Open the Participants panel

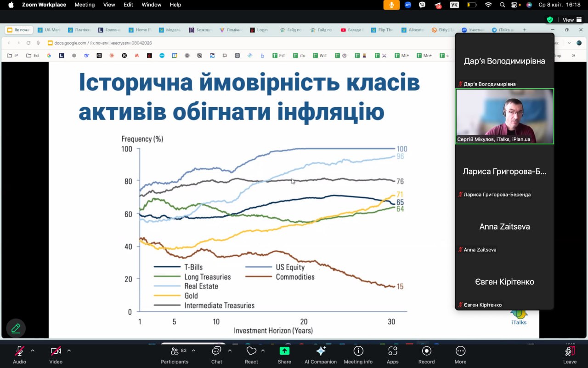175,355
